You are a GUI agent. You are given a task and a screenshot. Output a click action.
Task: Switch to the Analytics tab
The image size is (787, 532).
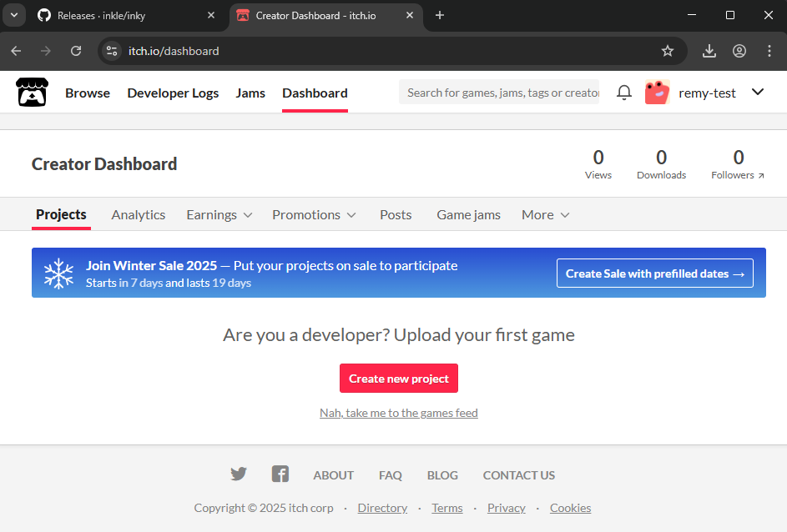point(139,214)
